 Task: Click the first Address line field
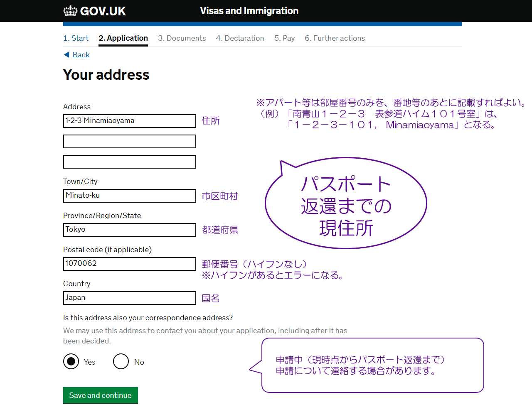(x=130, y=121)
